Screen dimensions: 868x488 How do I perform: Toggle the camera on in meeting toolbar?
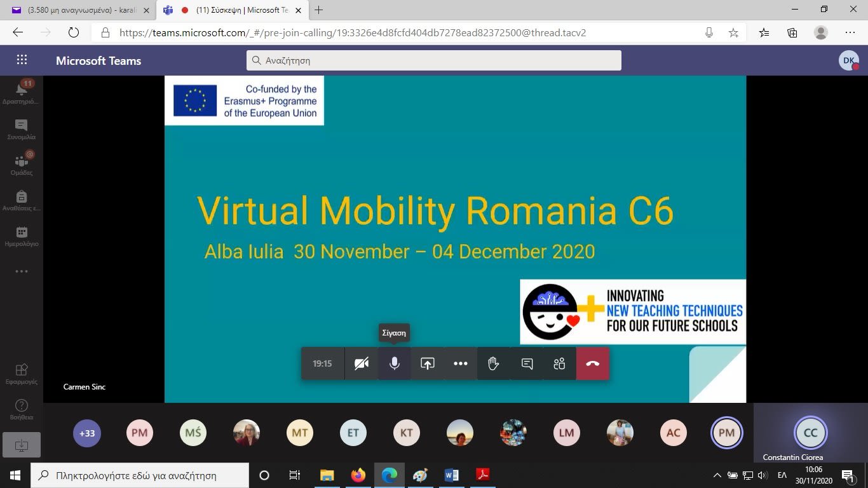(362, 363)
